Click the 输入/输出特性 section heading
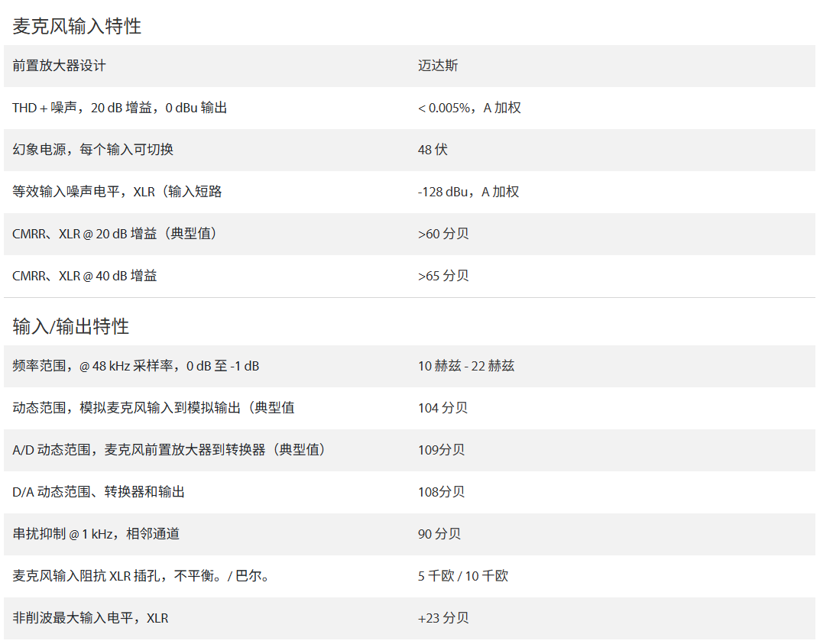This screenshot has height=644, width=820. pyautogui.click(x=71, y=326)
